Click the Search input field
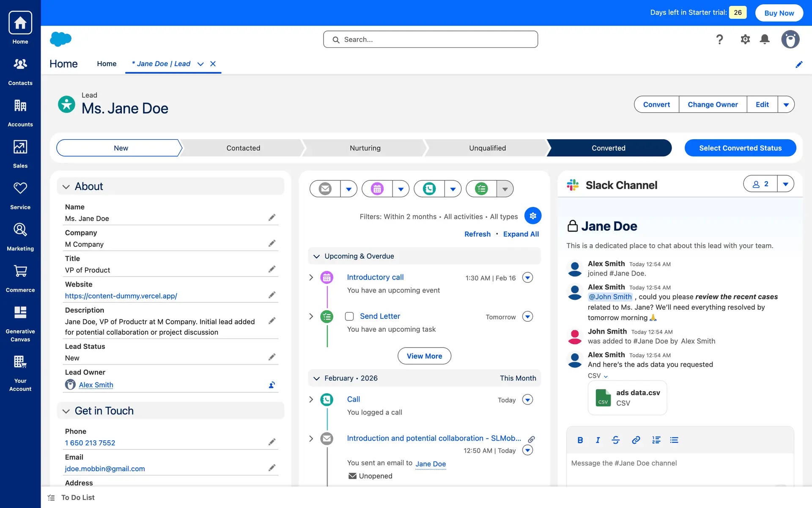This screenshot has width=812, height=508. (x=431, y=39)
